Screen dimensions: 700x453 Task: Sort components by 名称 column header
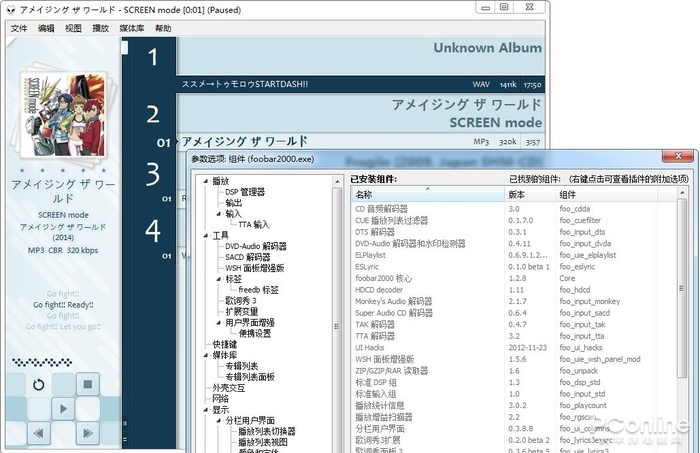point(428,195)
